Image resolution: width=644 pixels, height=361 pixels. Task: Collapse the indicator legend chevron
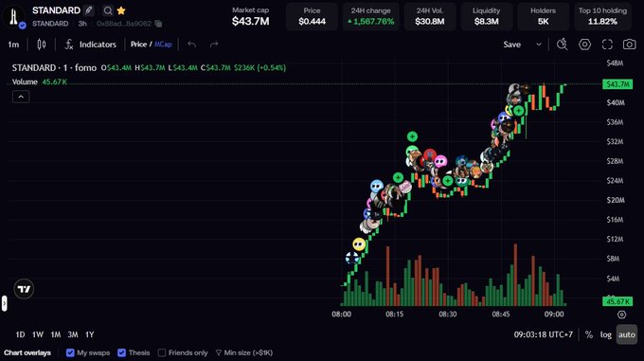tap(21, 97)
